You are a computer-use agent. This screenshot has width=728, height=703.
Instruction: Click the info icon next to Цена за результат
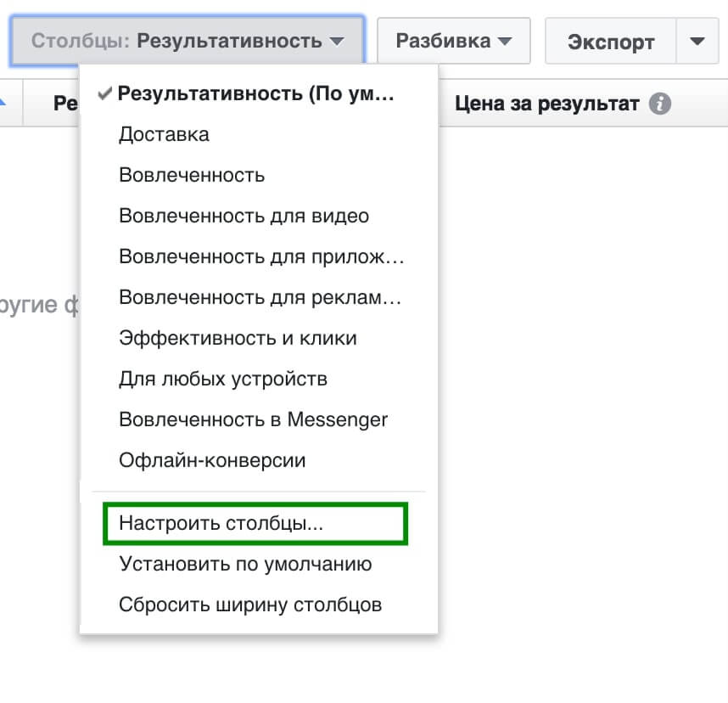(x=660, y=103)
